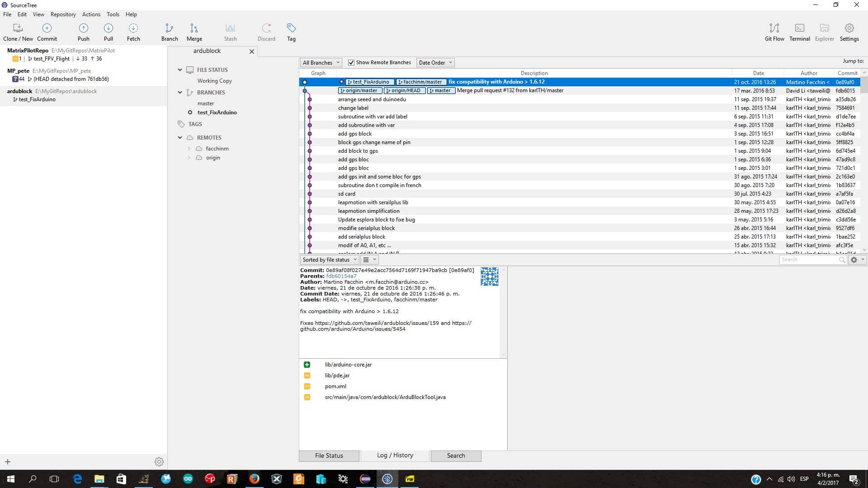Launch the Terminal from the toolbar
868x488 pixels.
click(800, 32)
